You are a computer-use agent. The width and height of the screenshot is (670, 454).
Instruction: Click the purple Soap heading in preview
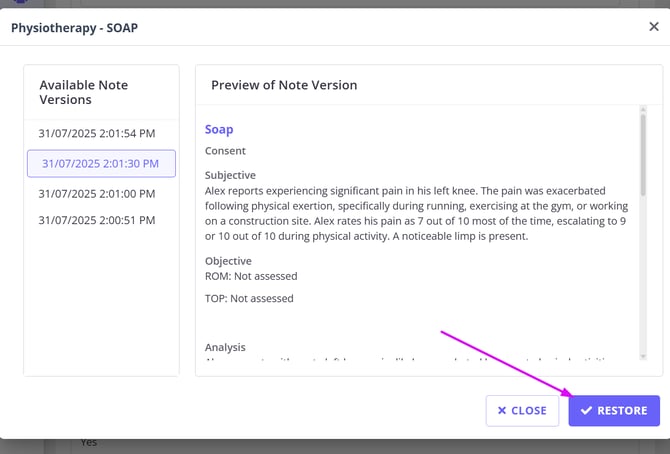219,130
